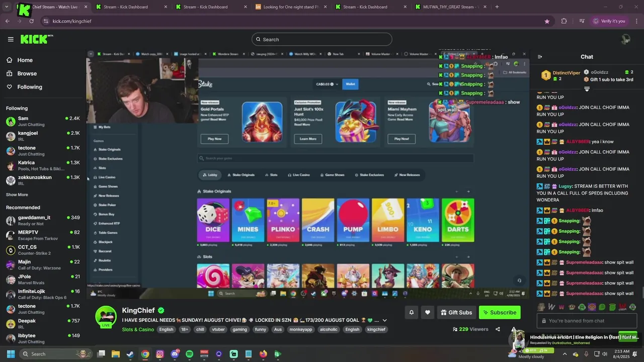The width and height of the screenshot is (644, 362).
Task: Open Spotify from the taskbar
Action: coord(189,354)
